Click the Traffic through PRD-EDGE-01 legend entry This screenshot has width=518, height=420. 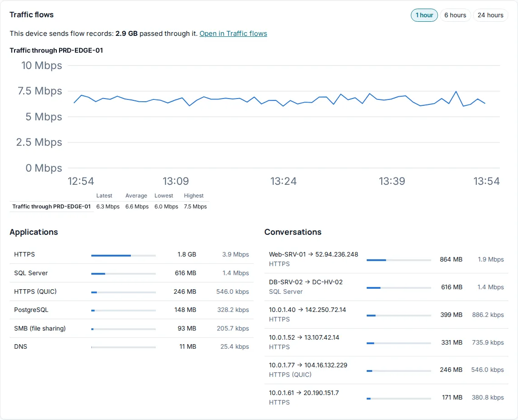[51, 207]
